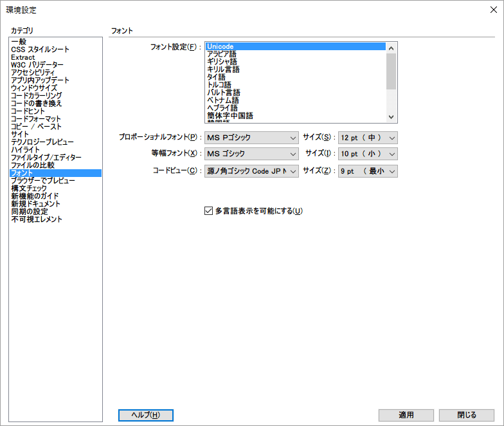The height and width of the screenshot is (426, 504).
Task: Click the ヘルプ(H) button
Action: point(145,415)
